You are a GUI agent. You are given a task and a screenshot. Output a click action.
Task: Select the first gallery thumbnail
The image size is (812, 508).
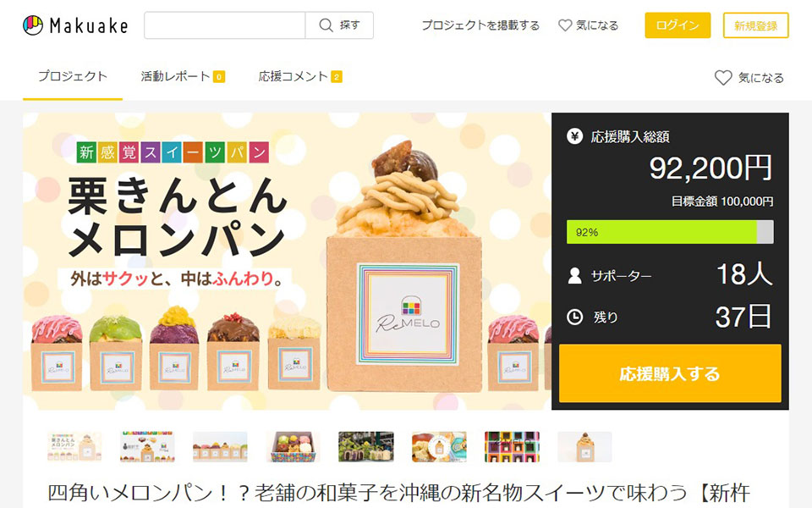click(x=74, y=446)
